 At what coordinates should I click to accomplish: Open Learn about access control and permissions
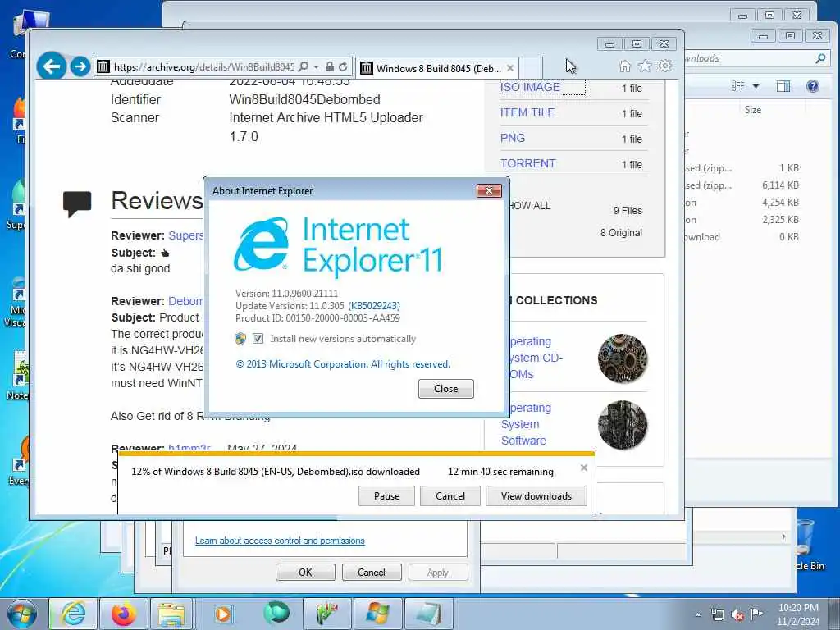click(280, 541)
